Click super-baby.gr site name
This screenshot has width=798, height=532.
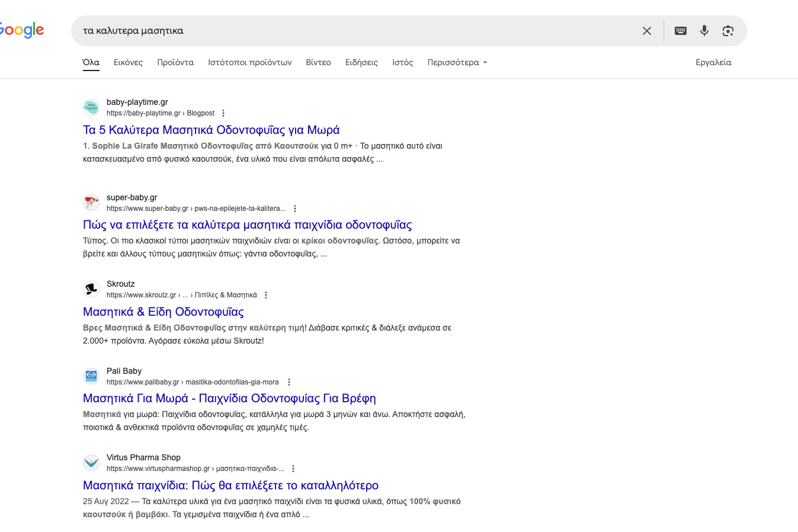tap(132, 197)
